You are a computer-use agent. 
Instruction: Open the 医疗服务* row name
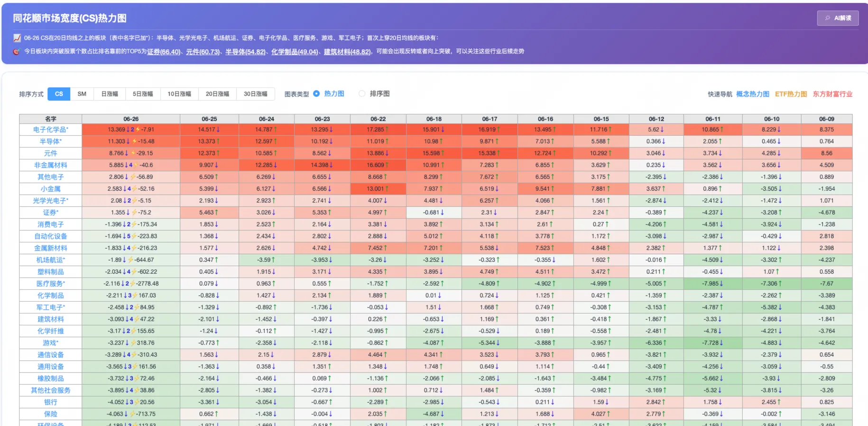(x=51, y=284)
